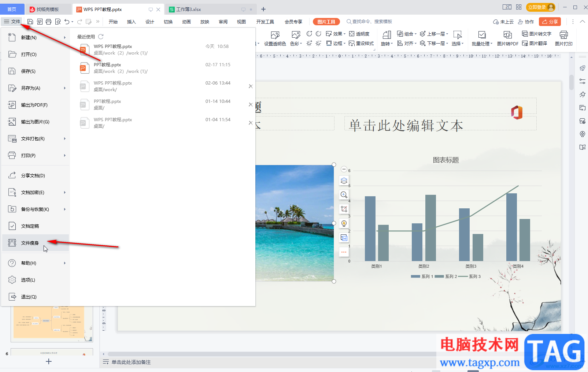Click 协作 collaboration button
The height and width of the screenshot is (372, 588).
tap(526, 22)
